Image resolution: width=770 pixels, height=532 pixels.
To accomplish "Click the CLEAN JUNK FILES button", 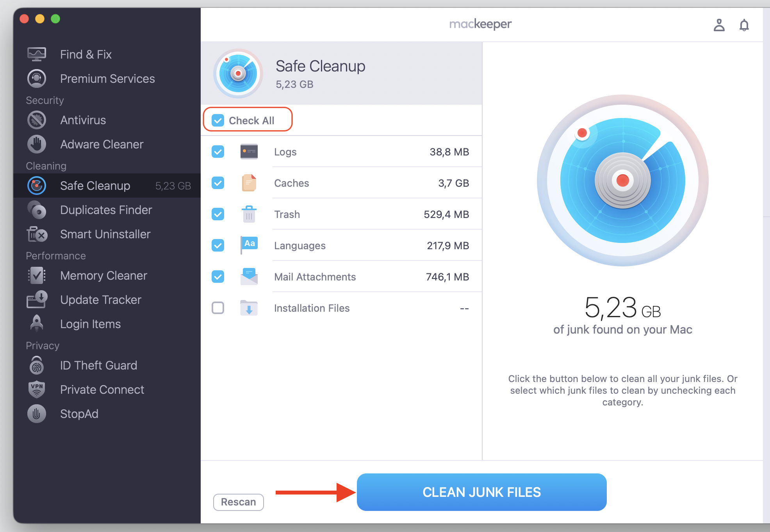I will point(482,492).
